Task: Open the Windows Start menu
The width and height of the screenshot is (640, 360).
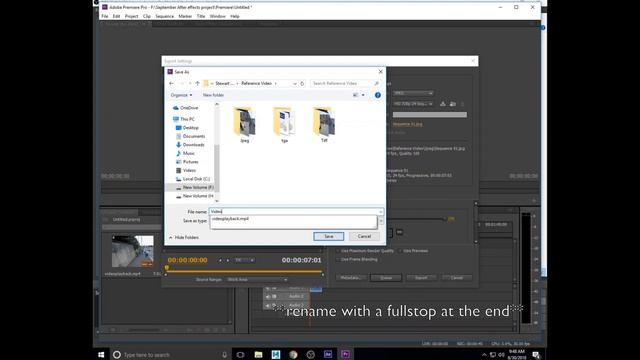Action: (x=101, y=354)
